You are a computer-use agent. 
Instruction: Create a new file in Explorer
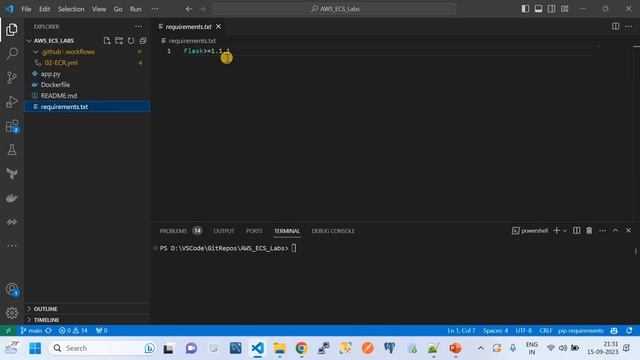[107, 40]
